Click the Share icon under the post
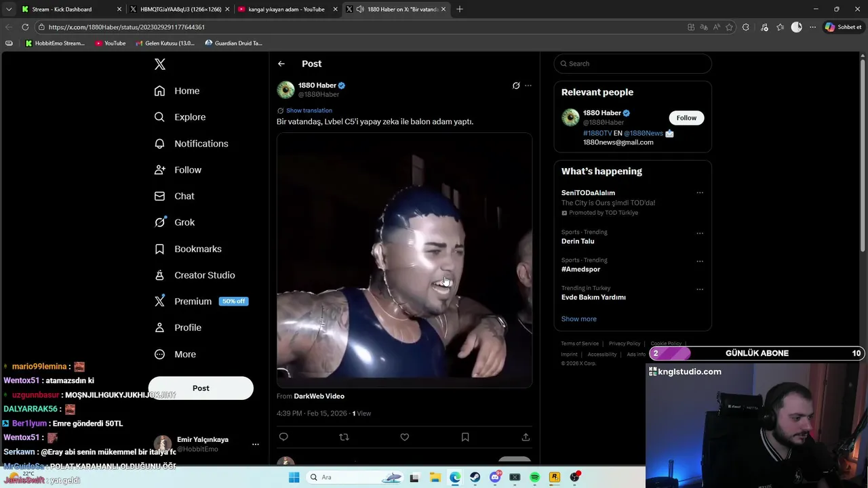The width and height of the screenshot is (868, 488). click(526, 437)
